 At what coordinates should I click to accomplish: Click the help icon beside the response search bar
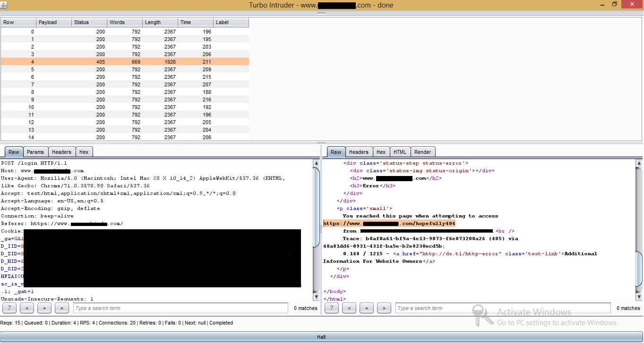click(331, 308)
